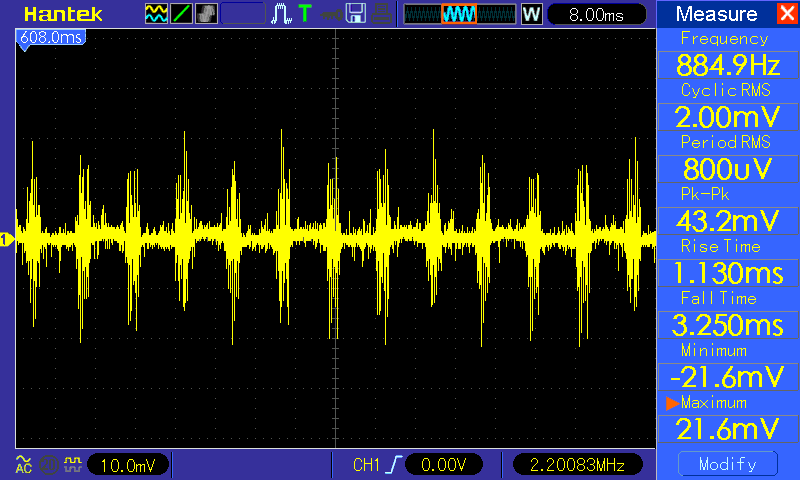This screenshot has height=480, width=800.
Task: Select the Pk-Pk 43.2mV measurement
Action: [728, 210]
